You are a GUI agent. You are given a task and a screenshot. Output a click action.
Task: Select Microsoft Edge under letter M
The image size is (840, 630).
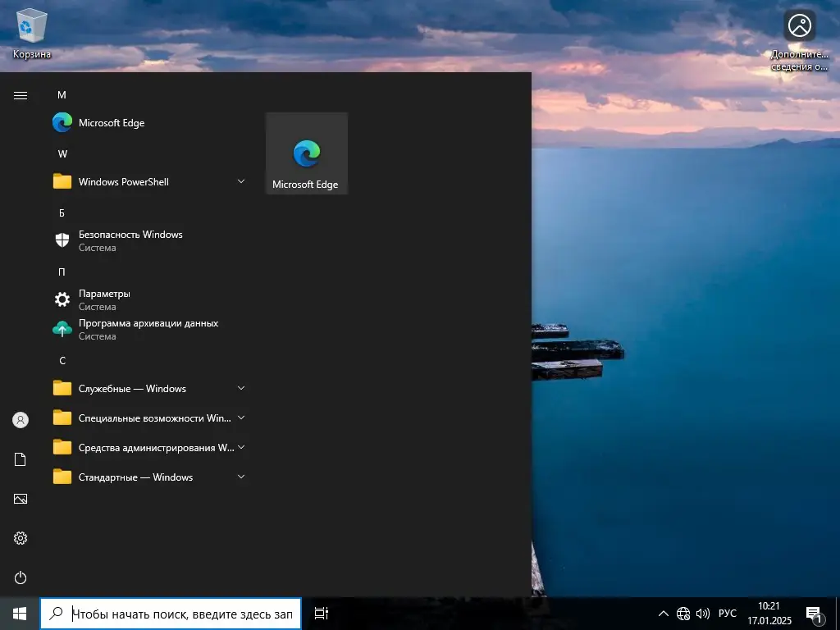(110, 122)
